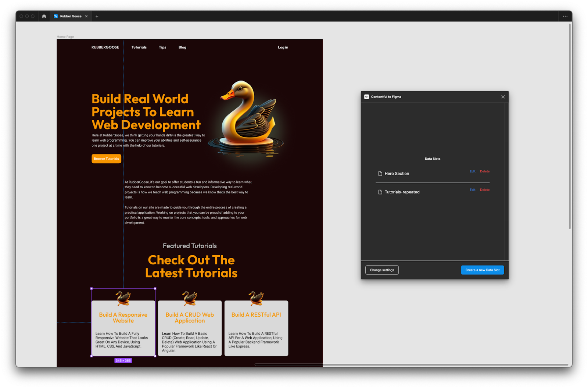Delete the Hero Section data slot
Image resolution: width=588 pixels, height=388 pixels.
(485, 171)
